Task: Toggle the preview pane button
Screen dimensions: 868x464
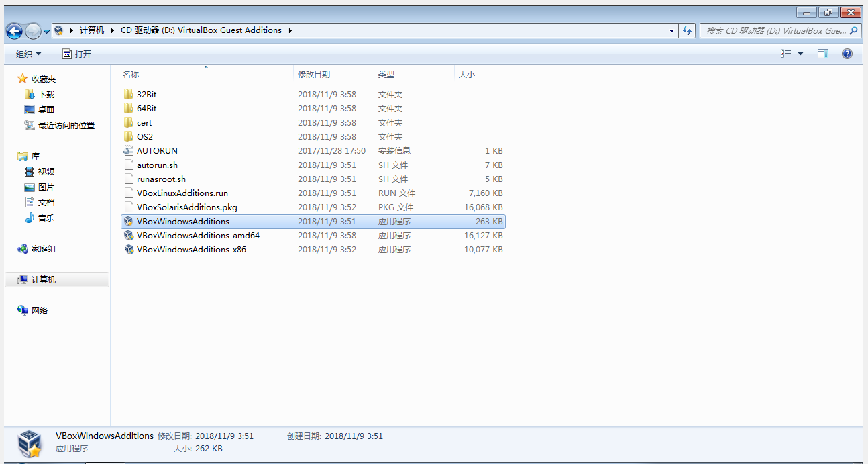Action: click(823, 54)
